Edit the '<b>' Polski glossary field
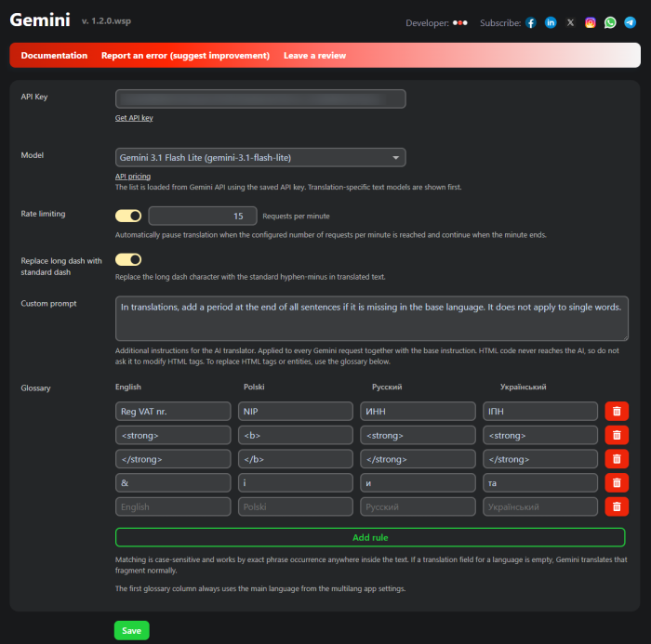 (x=296, y=435)
